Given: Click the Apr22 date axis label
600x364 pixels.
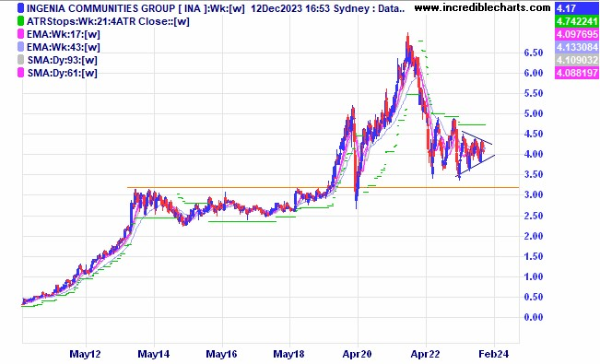Looking at the screenshot, I should [x=425, y=355].
